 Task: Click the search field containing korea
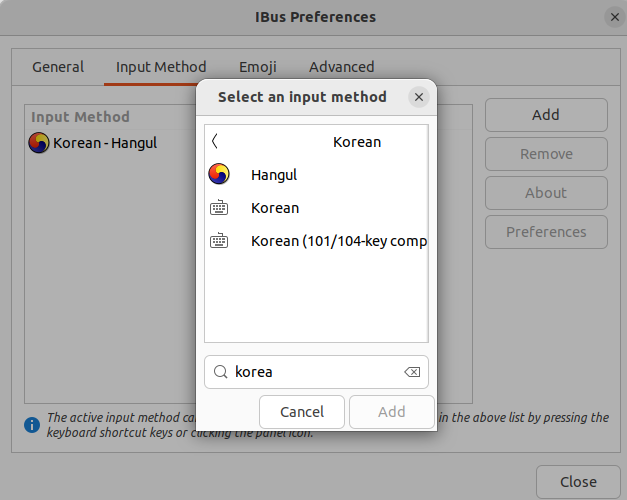(x=316, y=372)
